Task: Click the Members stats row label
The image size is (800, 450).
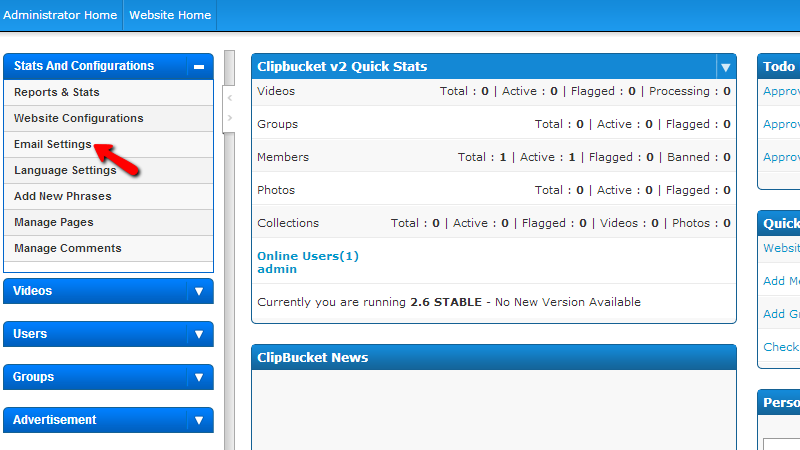Action: pyautogui.click(x=283, y=157)
